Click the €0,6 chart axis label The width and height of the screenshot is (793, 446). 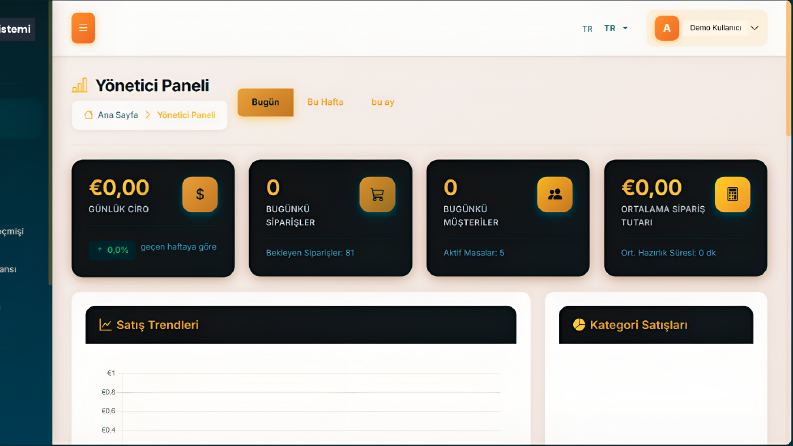point(108,411)
